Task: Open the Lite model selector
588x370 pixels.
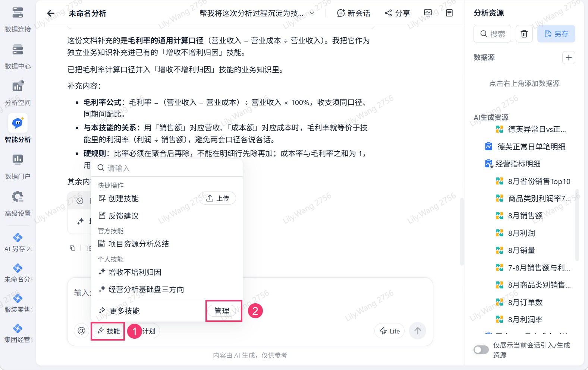Action: click(x=389, y=331)
